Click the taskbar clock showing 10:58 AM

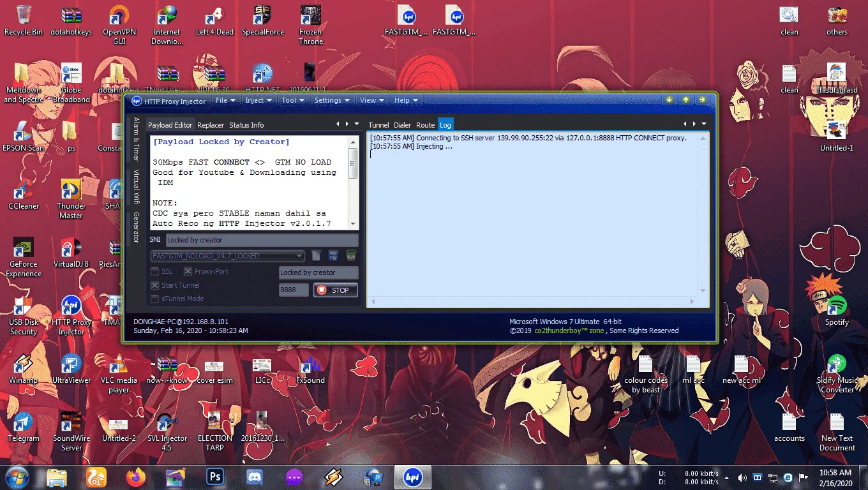tap(836, 477)
